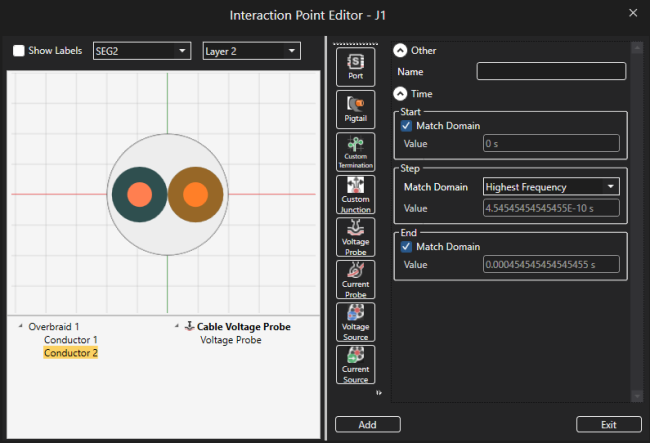Choose the Custom Junction tool

(355, 194)
